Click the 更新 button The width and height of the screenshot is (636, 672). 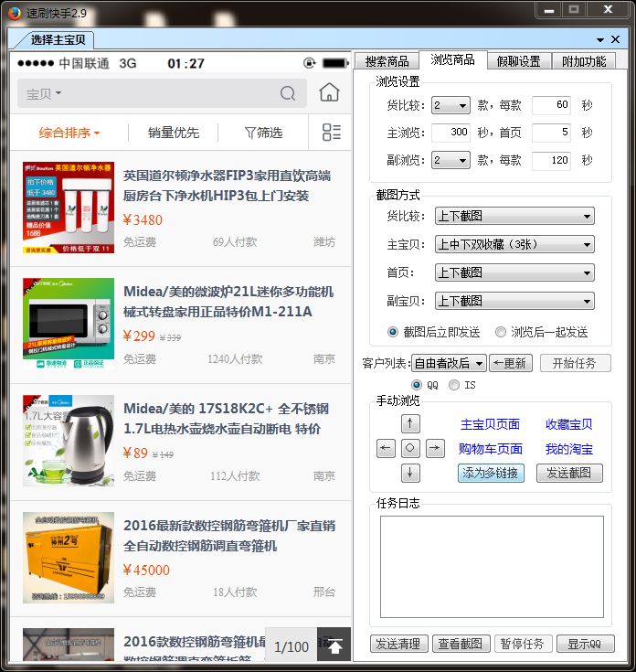pos(511,364)
